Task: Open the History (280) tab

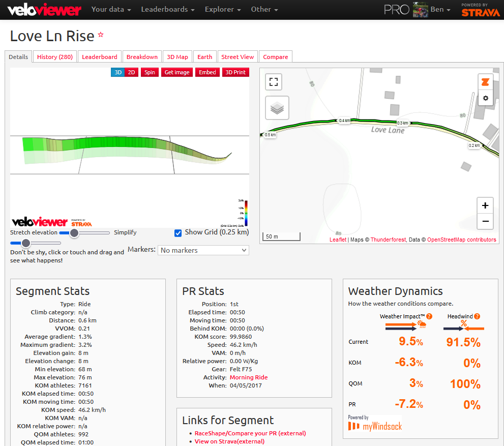Action: [54, 57]
